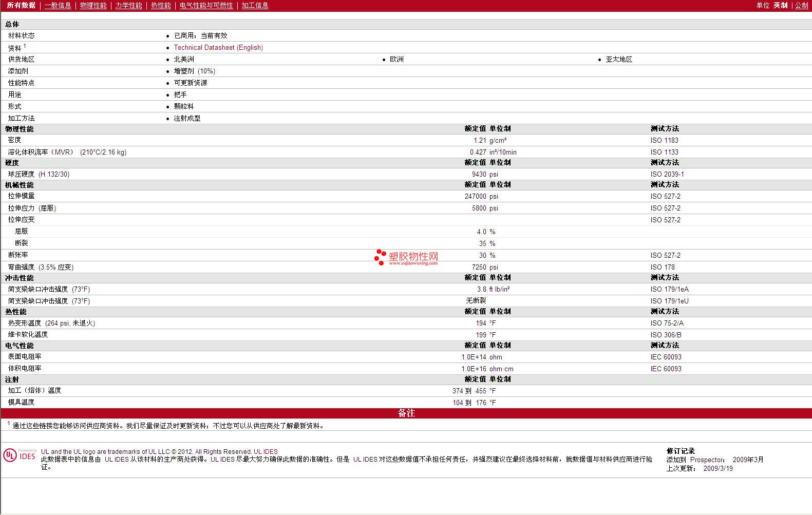The width and height of the screenshot is (812, 515).
Task: Select the ISO 1183 test method text
Action: tap(664, 140)
